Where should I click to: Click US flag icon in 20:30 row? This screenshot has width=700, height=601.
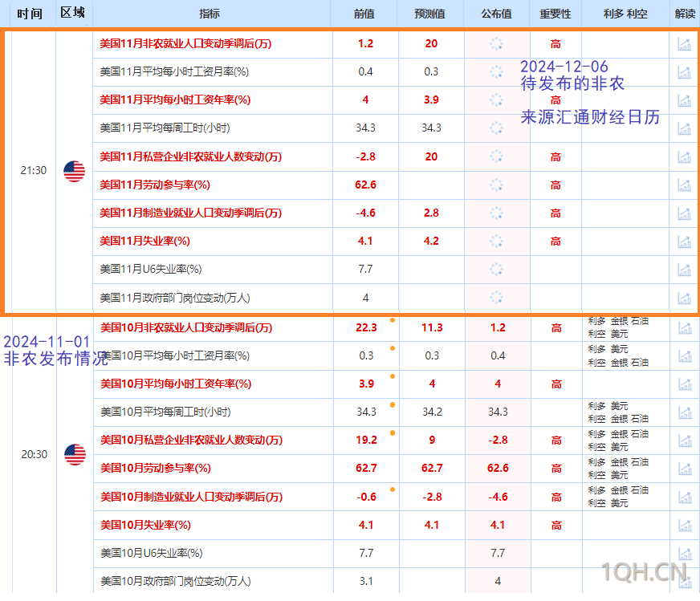[x=75, y=455]
